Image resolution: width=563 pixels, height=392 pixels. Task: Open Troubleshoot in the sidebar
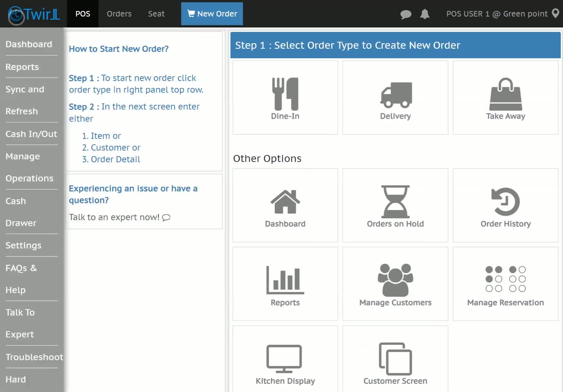coord(34,357)
